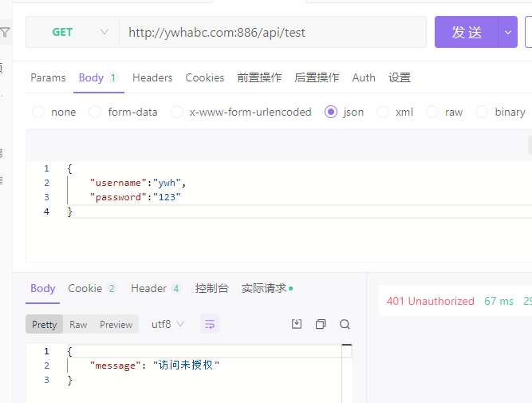Select the form-data body type
This screenshot has height=403, width=532.
click(95, 112)
